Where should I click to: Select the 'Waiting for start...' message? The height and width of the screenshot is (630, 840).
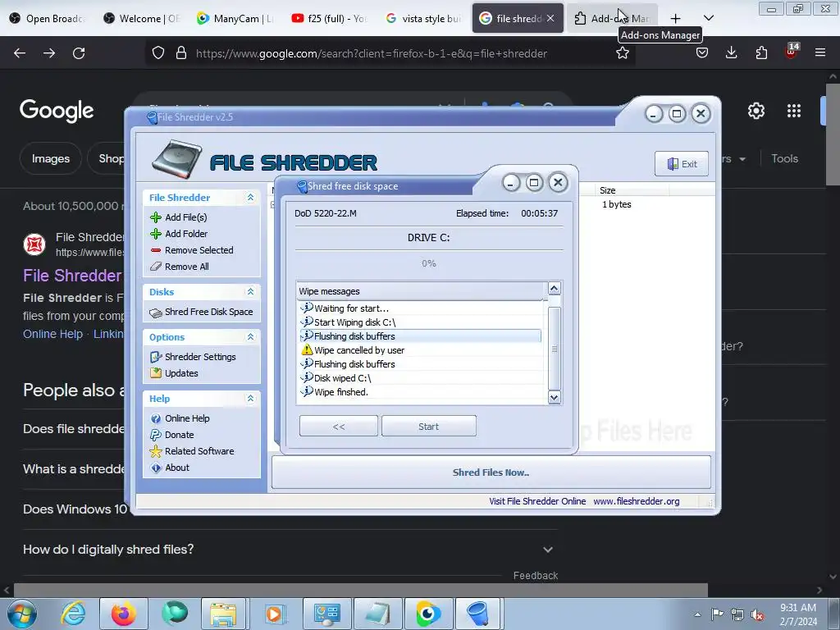click(x=421, y=308)
